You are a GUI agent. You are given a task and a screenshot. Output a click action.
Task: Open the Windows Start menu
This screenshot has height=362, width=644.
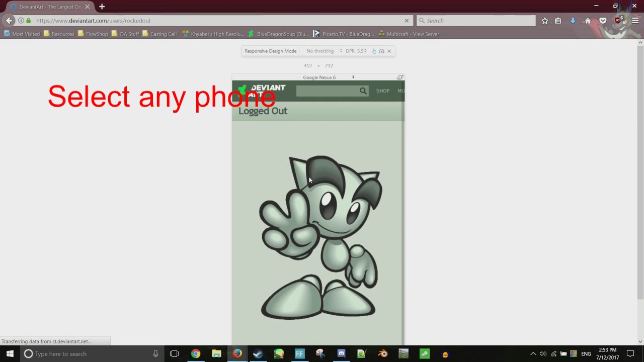(x=10, y=353)
